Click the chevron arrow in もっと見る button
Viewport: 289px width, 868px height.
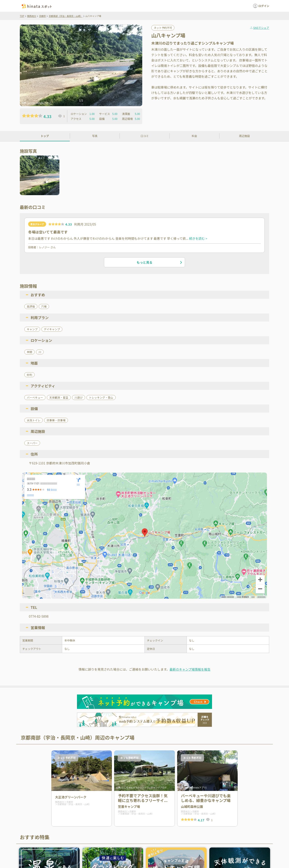[x=181, y=262]
